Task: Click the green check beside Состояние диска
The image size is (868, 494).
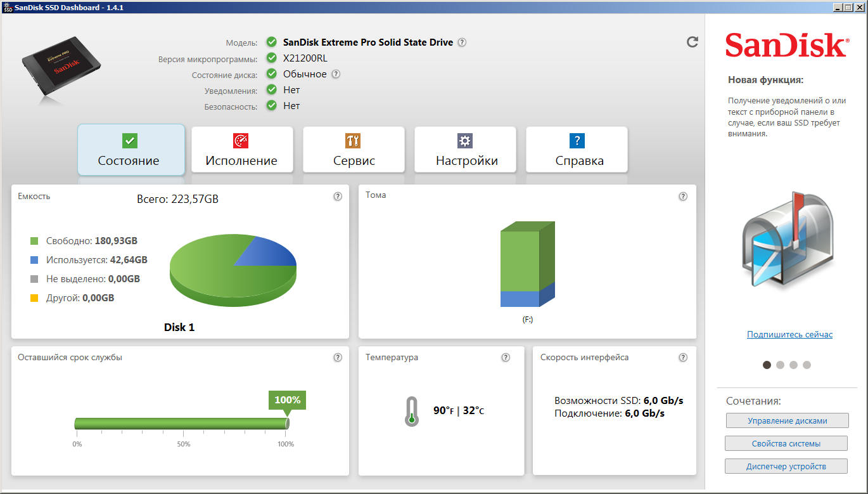Action: (x=272, y=74)
